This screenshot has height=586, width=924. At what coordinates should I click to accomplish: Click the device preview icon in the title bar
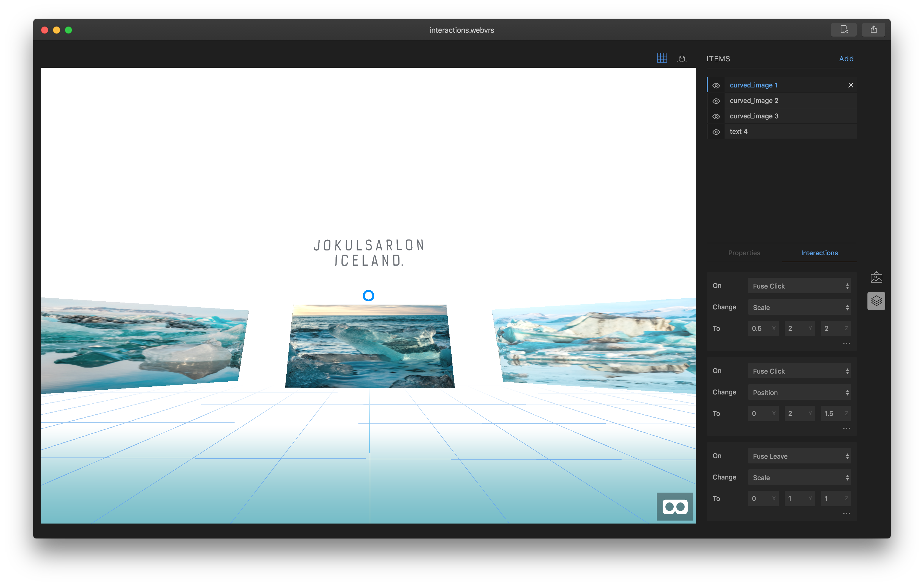[x=844, y=29]
